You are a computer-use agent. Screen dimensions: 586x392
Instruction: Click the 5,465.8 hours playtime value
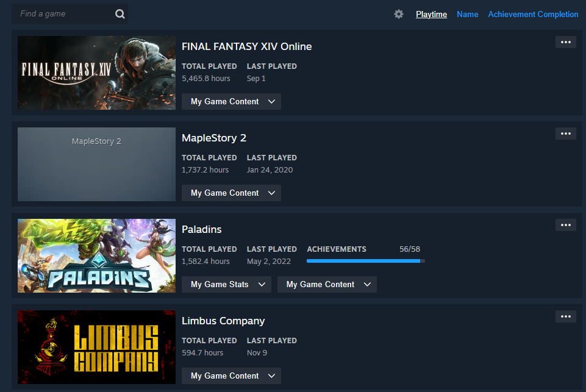(206, 79)
